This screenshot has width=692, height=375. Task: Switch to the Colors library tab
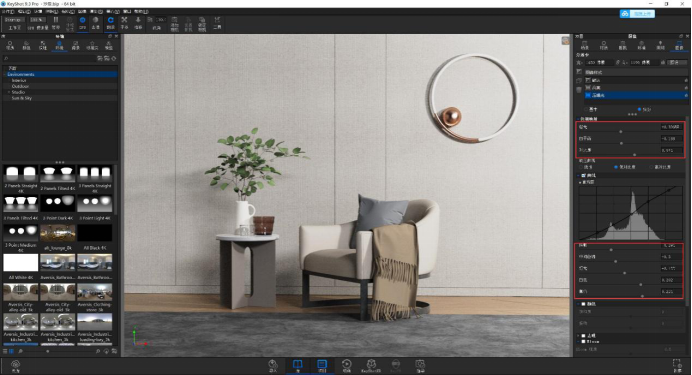(x=26, y=45)
